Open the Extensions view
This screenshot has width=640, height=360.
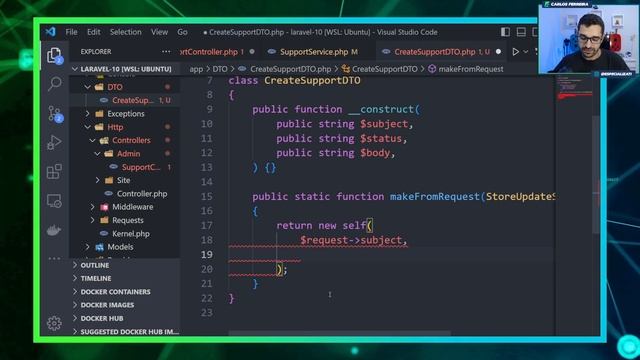[x=54, y=172]
